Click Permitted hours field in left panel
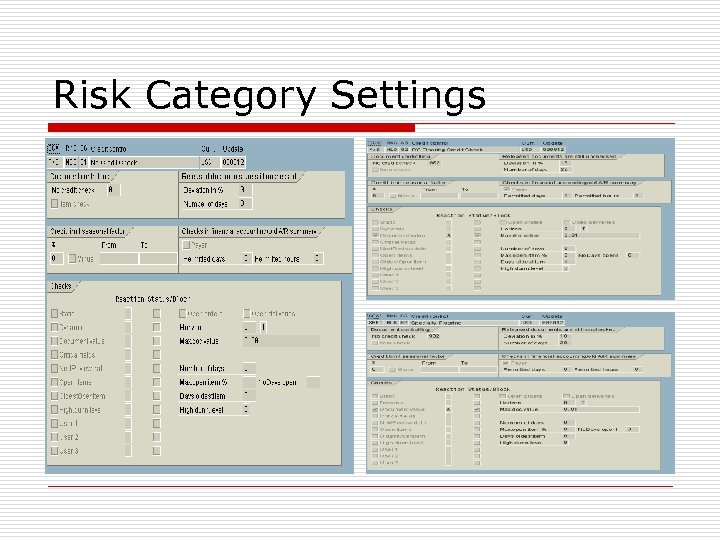 (318, 259)
